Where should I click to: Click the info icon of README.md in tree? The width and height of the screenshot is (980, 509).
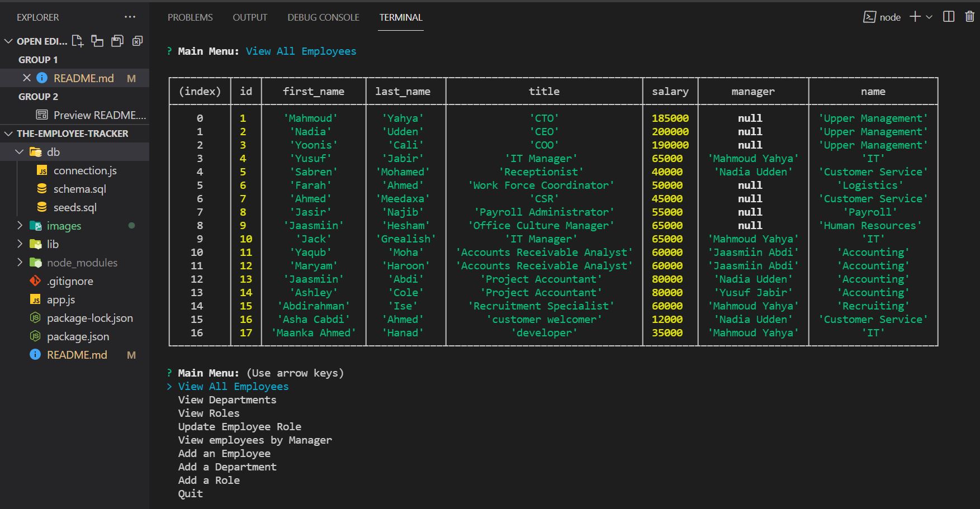click(x=35, y=355)
